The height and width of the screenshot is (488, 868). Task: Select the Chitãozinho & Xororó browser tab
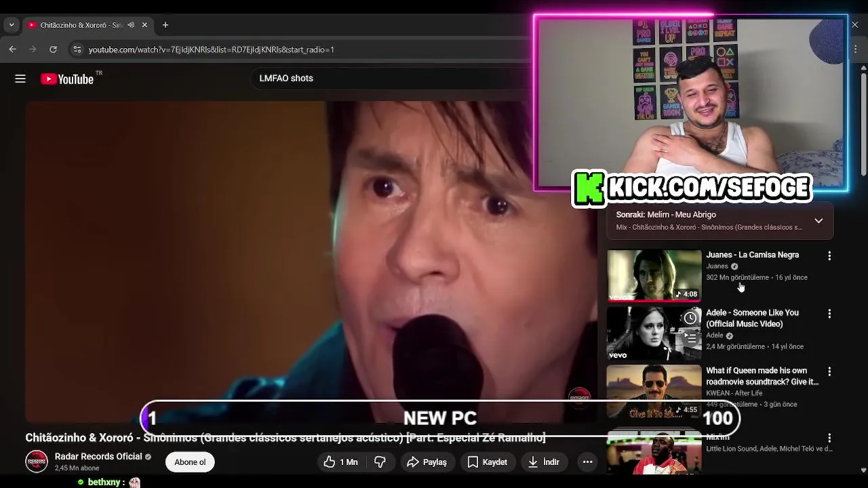tap(87, 25)
